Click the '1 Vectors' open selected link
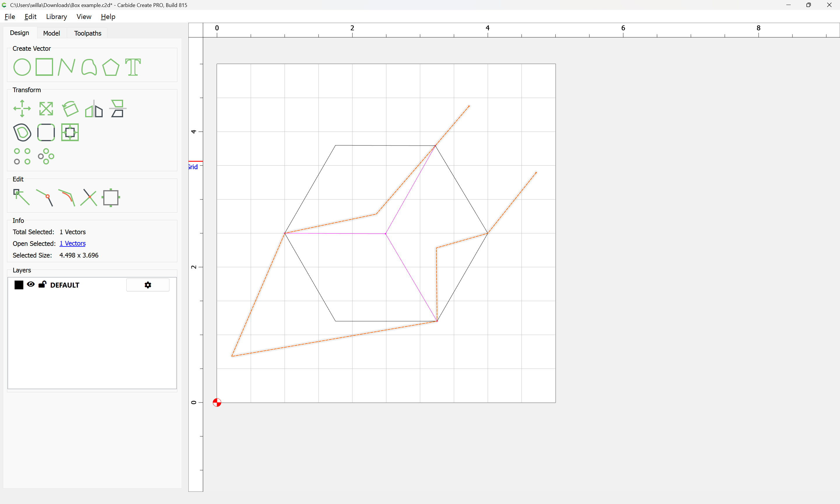The height and width of the screenshot is (504, 840). click(x=72, y=244)
